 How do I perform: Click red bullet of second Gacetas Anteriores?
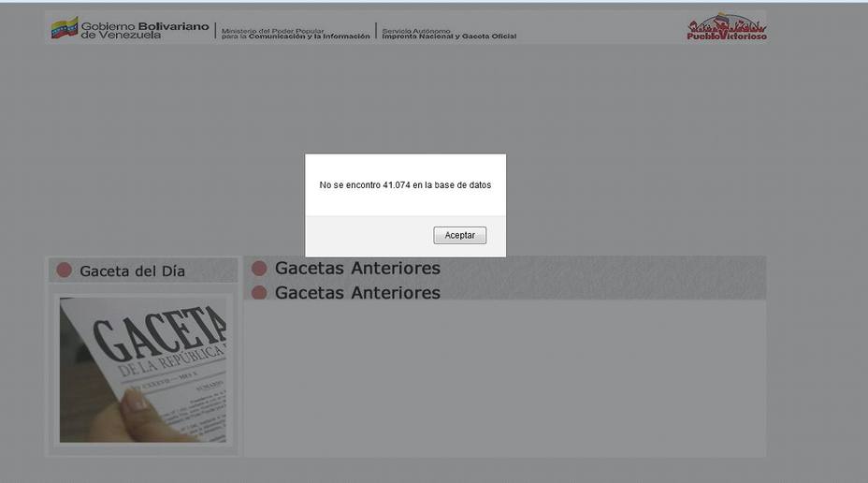pyautogui.click(x=259, y=293)
